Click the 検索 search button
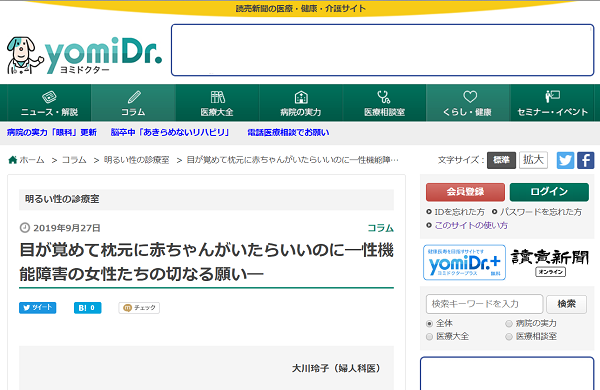The width and height of the screenshot is (600, 390). (x=566, y=304)
